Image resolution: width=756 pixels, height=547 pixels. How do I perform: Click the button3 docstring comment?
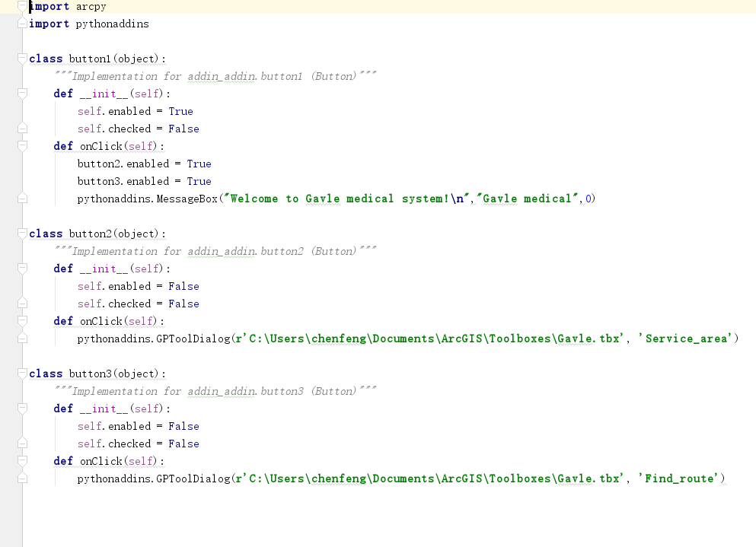pyautogui.click(x=215, y=391)
